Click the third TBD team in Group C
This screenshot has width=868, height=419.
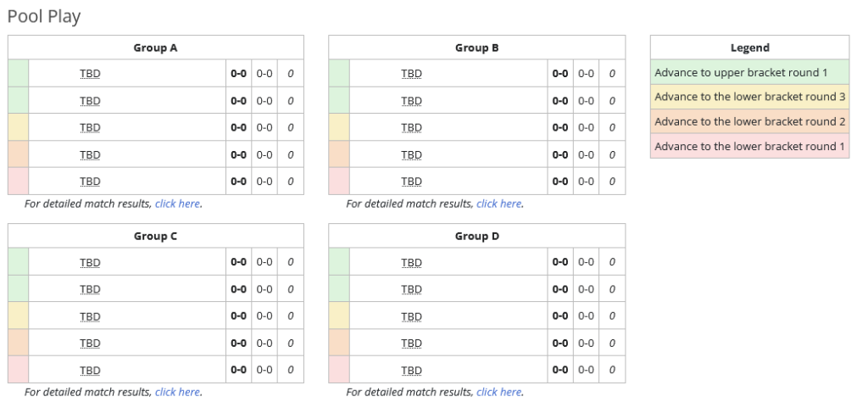click(x=90, y=316)
